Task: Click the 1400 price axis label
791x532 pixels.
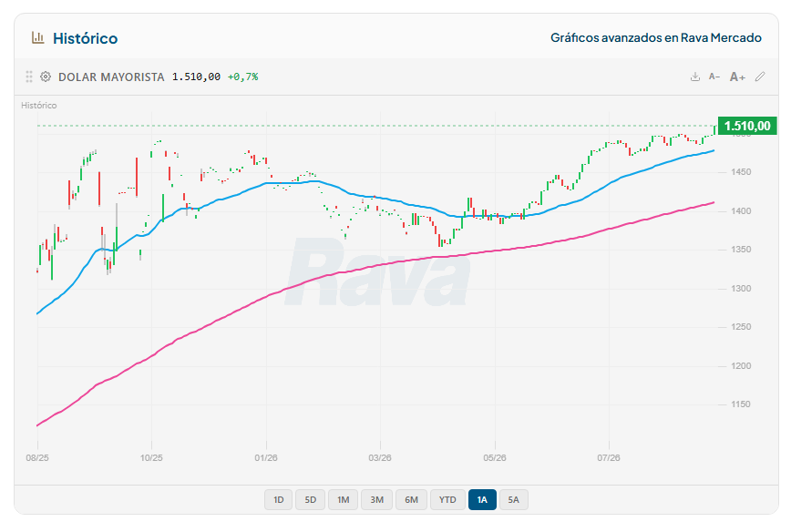Action: pyautogui.click(x=741, y=210)
